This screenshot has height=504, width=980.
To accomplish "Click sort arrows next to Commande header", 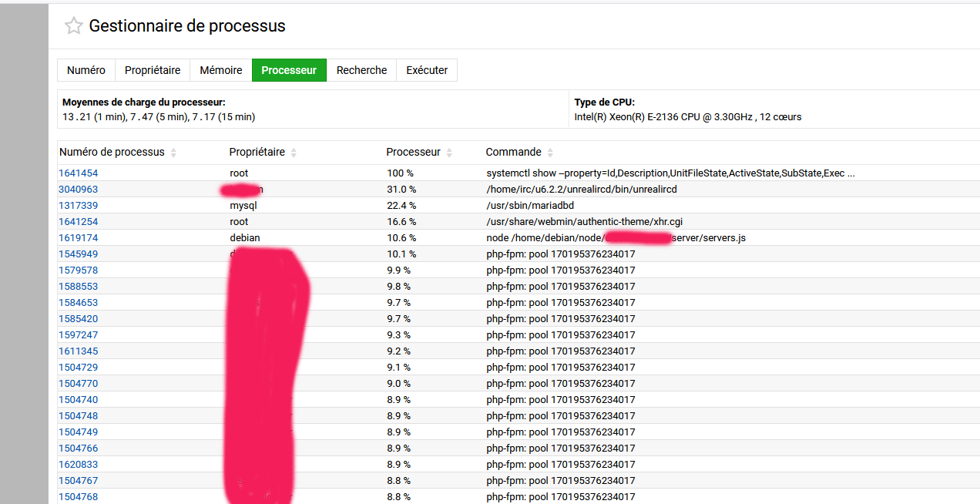I will click(550, 153).
